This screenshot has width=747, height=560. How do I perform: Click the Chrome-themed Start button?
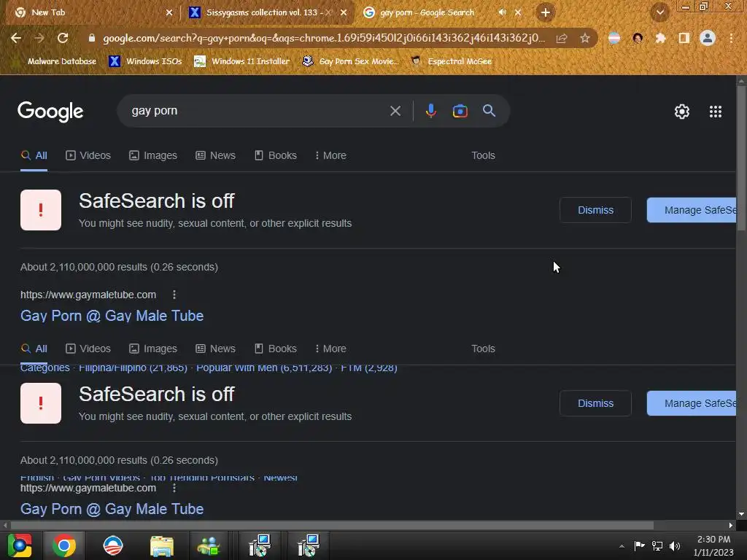coord(20,545)
